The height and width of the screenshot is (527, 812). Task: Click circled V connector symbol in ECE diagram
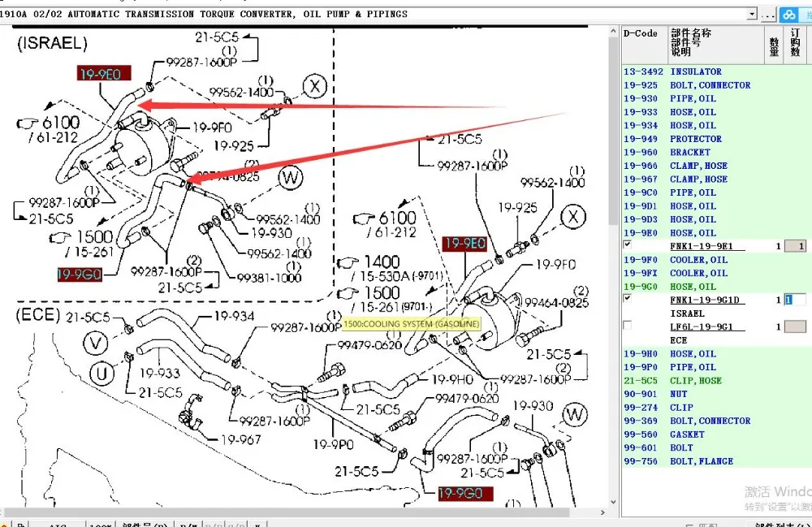click(x=95, y=343)
